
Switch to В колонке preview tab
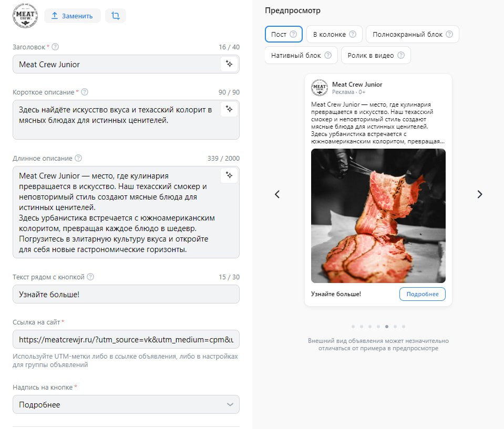[334, 34]
